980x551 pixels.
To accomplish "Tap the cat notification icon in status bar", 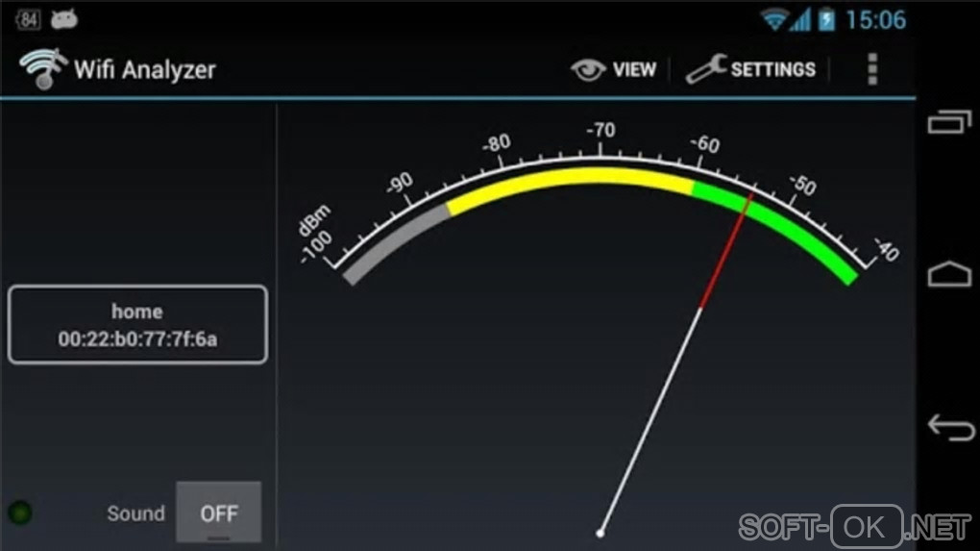I will pyautogui.click(x=63, y=19).
